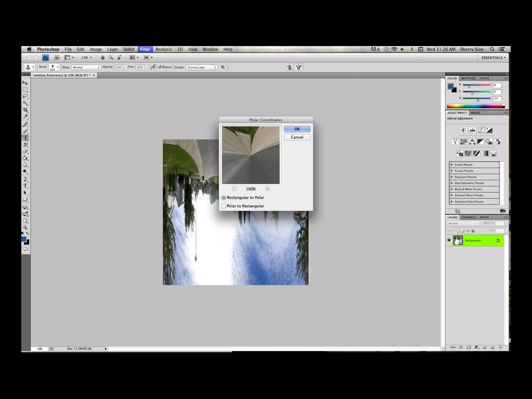Zoom in the filter preview
Screen dimensions: 532x399
point(267,189)
